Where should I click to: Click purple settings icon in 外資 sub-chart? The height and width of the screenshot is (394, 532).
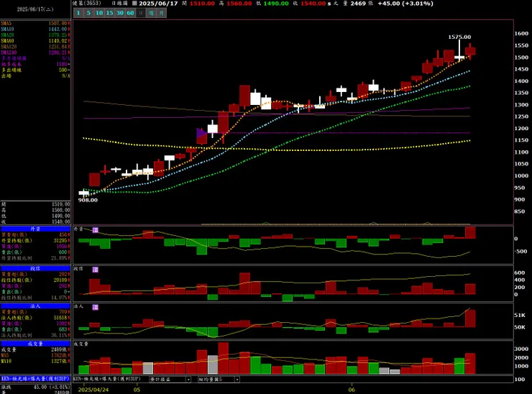click(96, 230)
